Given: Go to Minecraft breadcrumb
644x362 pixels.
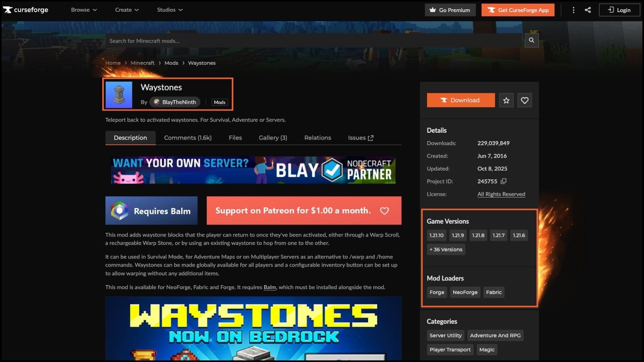Looking at the screenshot, I should [142, 63].
